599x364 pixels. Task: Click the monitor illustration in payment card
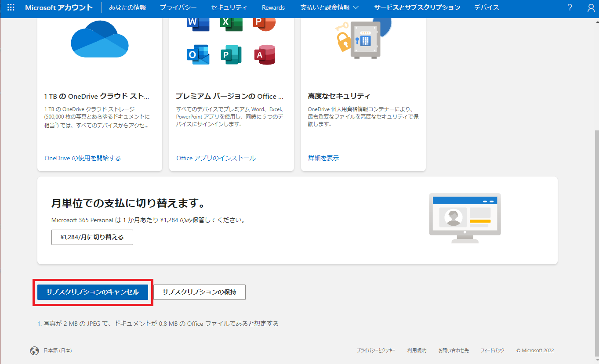tap(465, 218)
